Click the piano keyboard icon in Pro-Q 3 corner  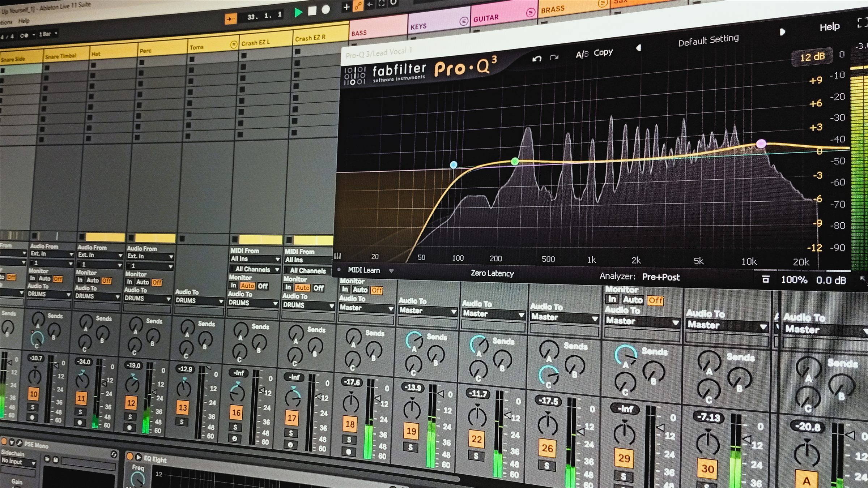coord(337,257)
